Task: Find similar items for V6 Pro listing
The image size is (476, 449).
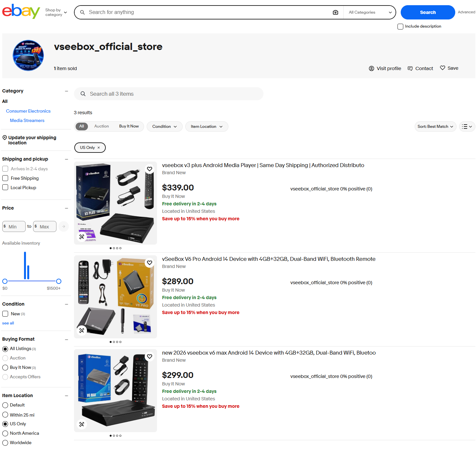Action: pyautogui.click(x=82, y=331)
